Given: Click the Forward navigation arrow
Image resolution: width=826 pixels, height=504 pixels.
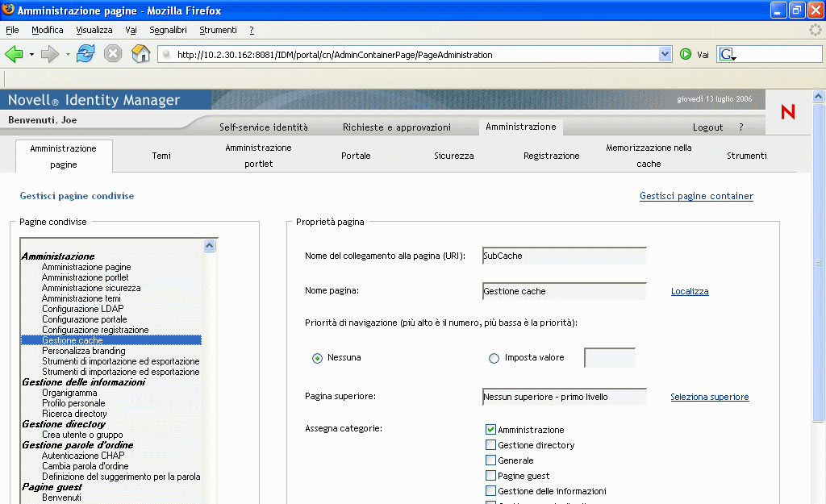Looking at the screenshot, I should (x=49, y=54).
